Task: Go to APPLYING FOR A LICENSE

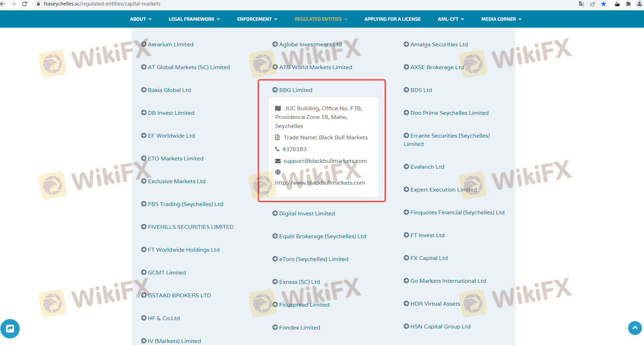Action: [x=392, y=19]
